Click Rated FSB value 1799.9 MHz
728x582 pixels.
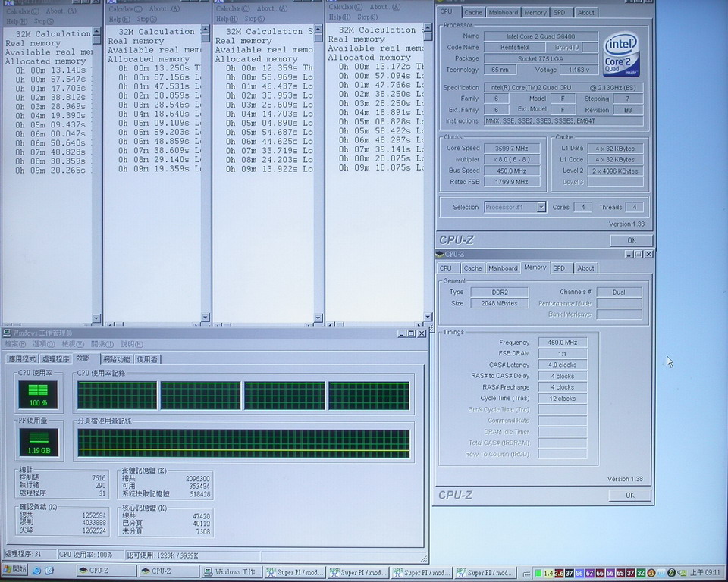coord(512,182)
